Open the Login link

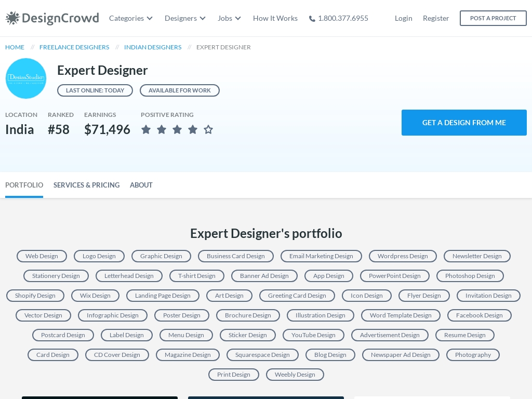[403, 18]
